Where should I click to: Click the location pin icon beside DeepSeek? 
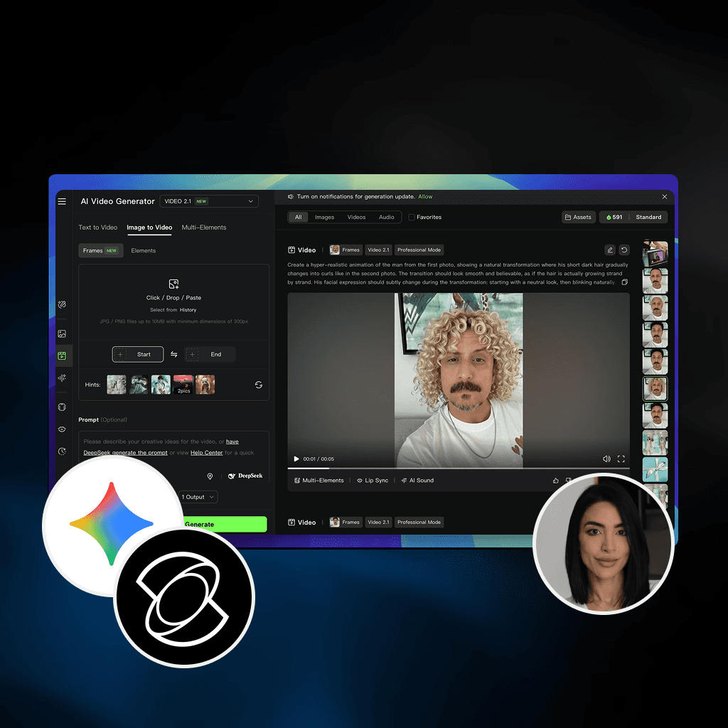[x=210, y=476]
